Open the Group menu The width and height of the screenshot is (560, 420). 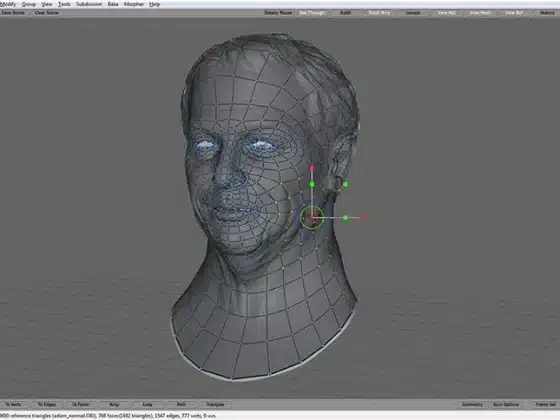point(29,4)
